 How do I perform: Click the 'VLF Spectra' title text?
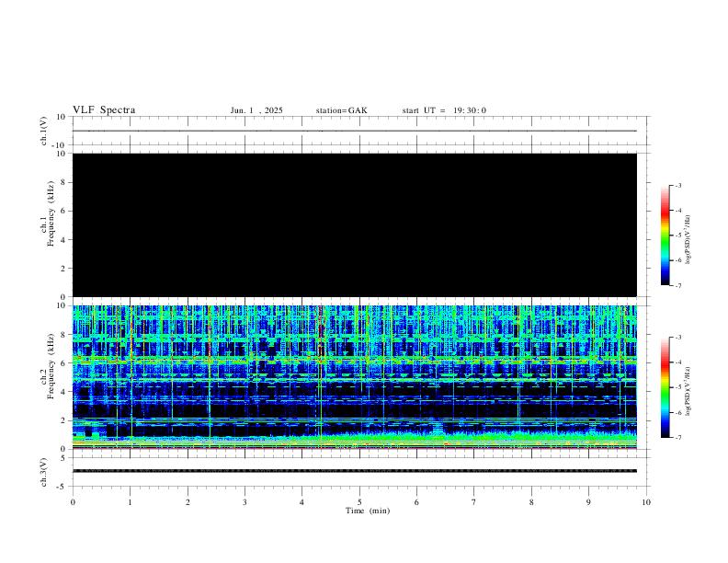tap(104, 110)
